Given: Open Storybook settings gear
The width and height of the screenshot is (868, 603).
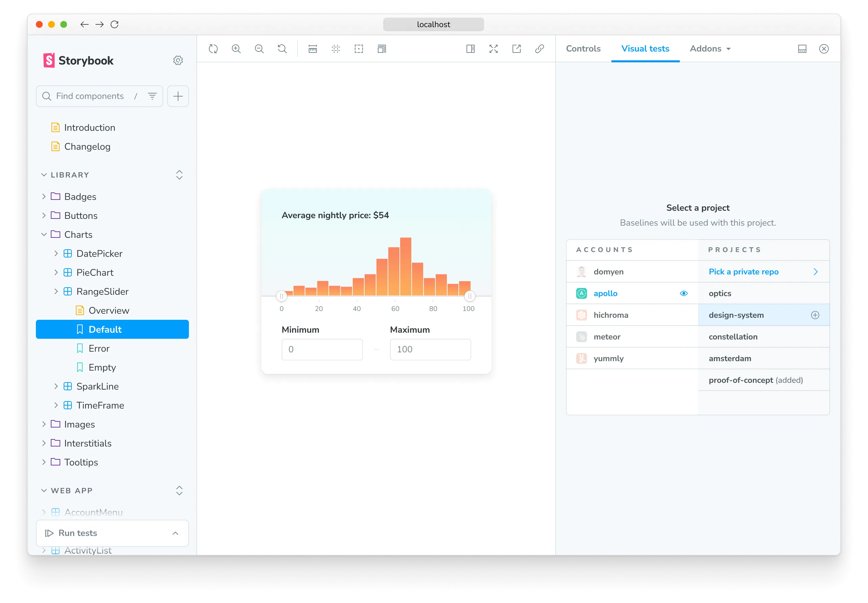Looking at the screenshot, I should 178,60.
